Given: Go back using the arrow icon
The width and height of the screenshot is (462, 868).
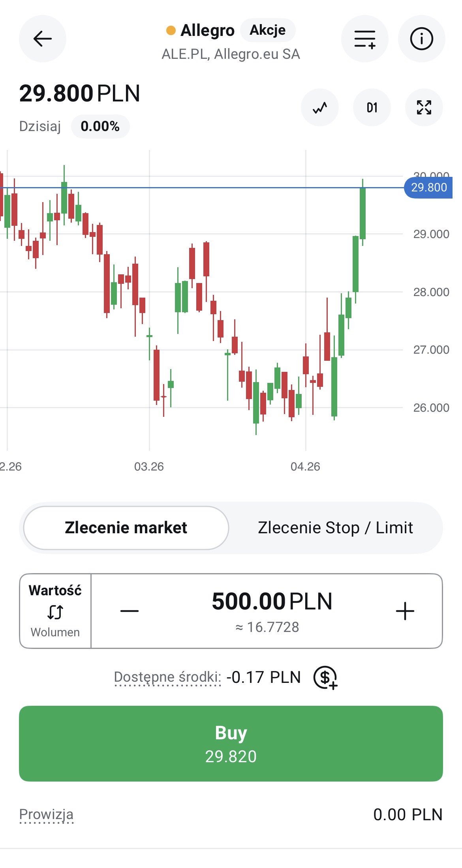Looking at the screenshot, I should [42, 39].
